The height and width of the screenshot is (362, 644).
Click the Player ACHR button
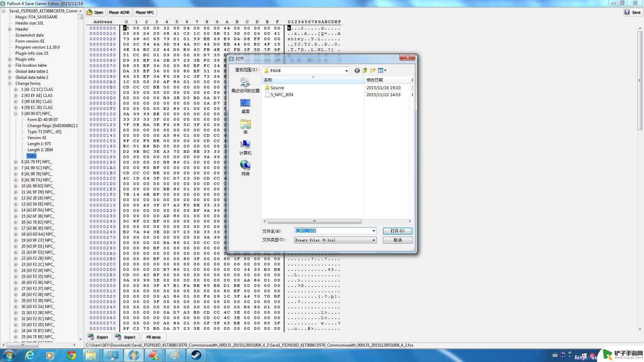point(119,12)
